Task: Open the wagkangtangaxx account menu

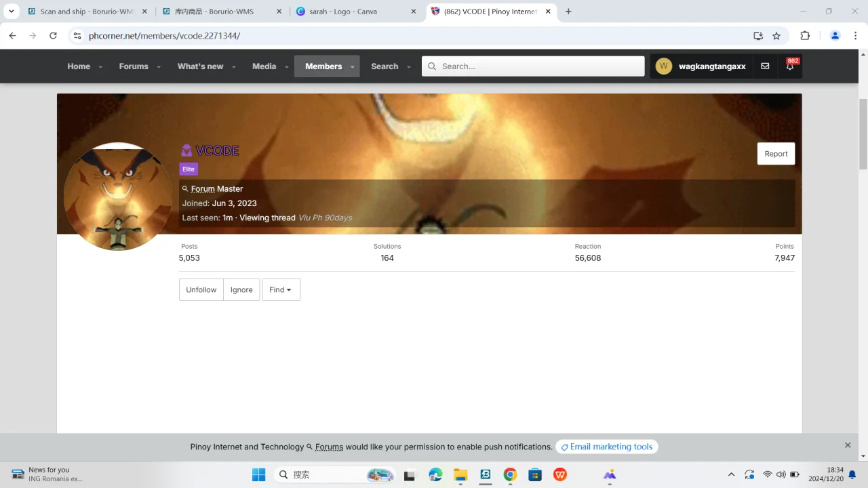Action: [701, 66]
